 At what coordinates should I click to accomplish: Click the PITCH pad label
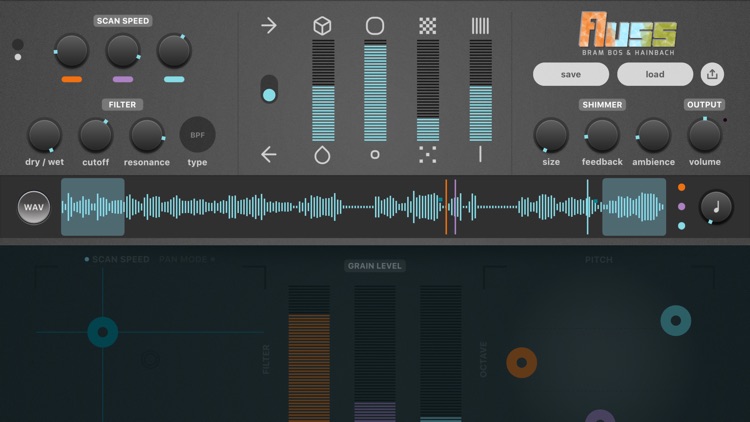[598, 260]
